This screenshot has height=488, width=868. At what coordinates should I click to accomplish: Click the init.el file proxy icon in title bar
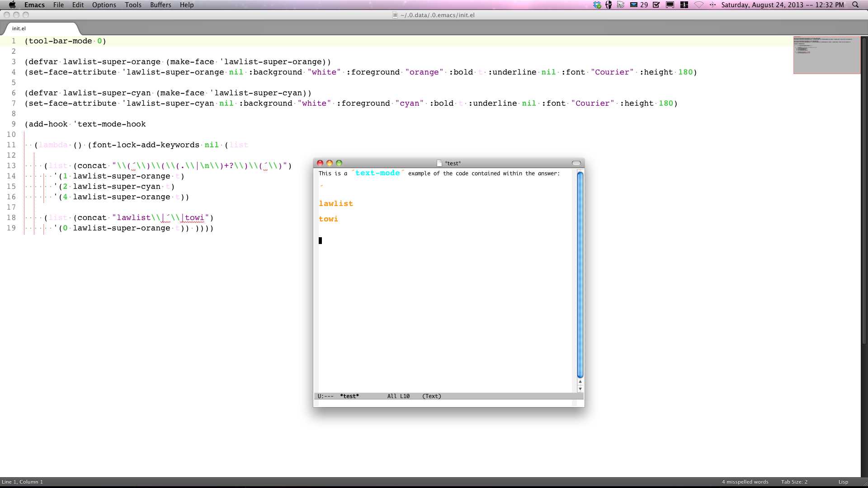click(x=395, y=15)
